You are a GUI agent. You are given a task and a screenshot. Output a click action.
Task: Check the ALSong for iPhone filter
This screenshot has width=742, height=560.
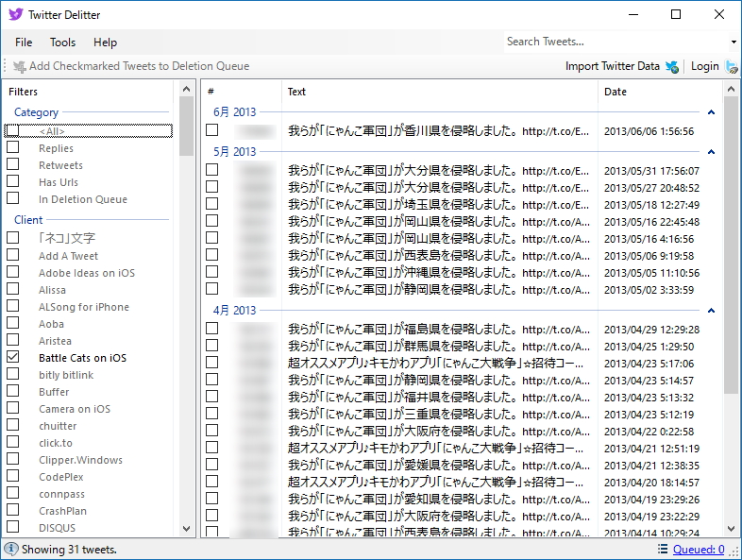(13, 306)
